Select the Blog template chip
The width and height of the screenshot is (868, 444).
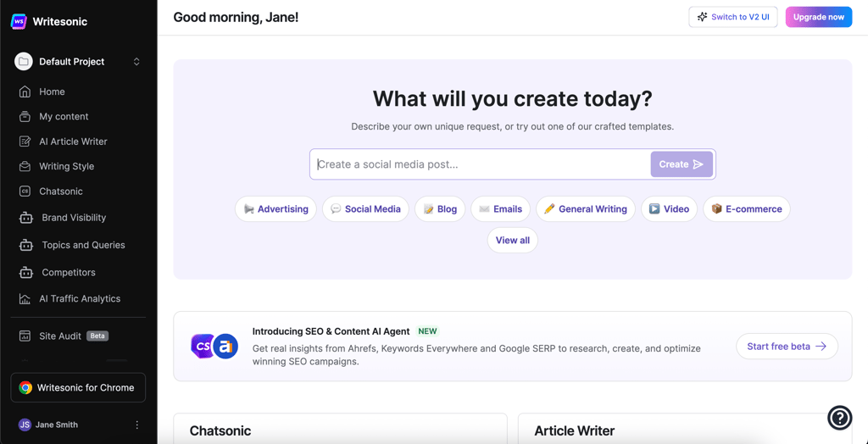click(440, 209)
